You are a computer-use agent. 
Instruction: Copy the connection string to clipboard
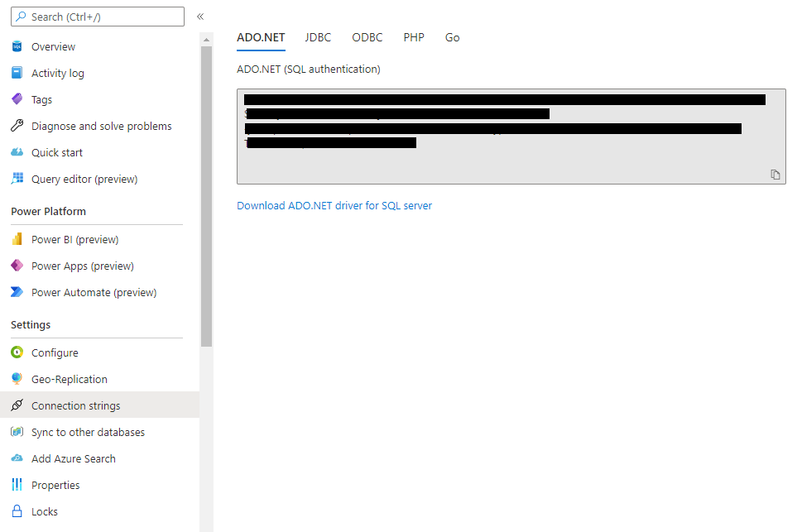click(775, 175)
